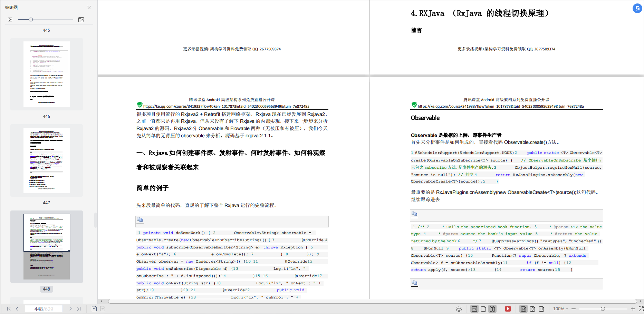
Task: Go to the first page
Action: (9, 309)
